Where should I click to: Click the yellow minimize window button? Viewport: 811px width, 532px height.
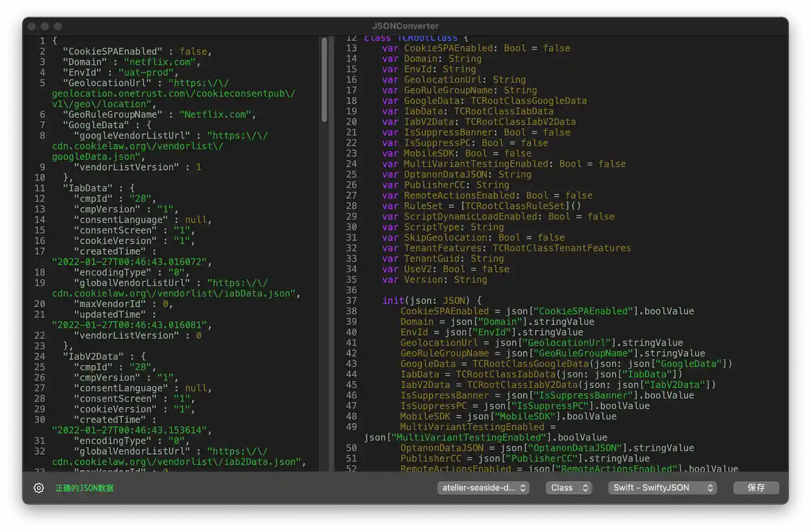pos(45,26)
